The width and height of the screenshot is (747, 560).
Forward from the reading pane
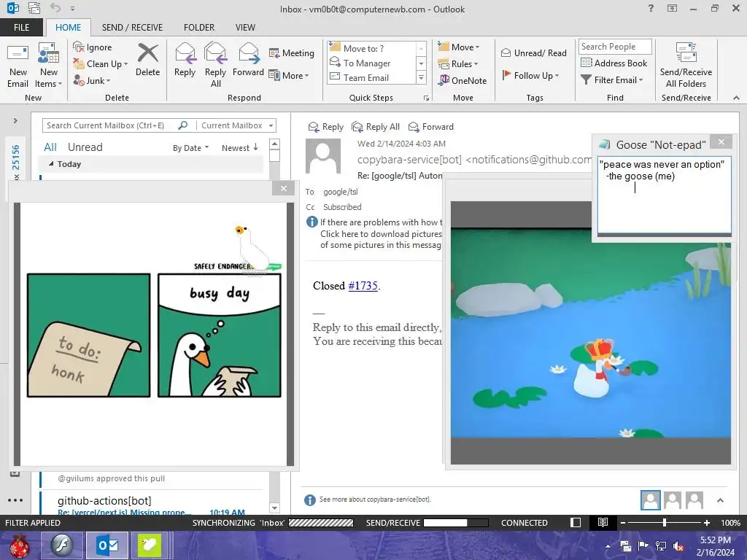pyautogui.click(x=431, y=127)
